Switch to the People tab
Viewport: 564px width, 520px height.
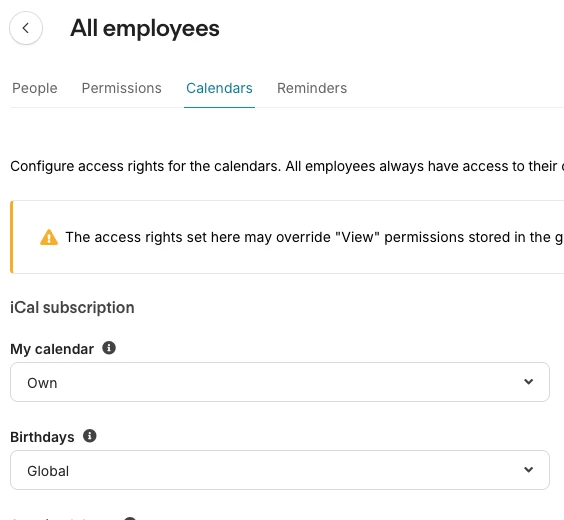coord(35,88)
